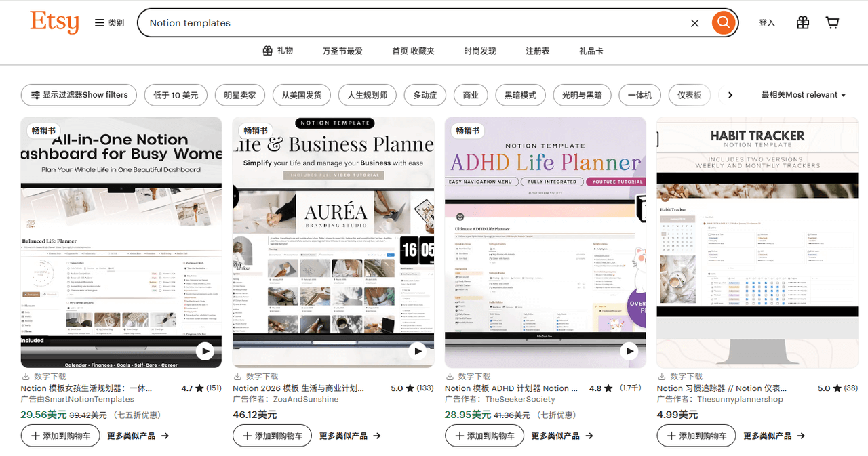Viewport: 868px width, 456px height.
Task: Play the Life & Business Planner video
Action: coord(418,351)
